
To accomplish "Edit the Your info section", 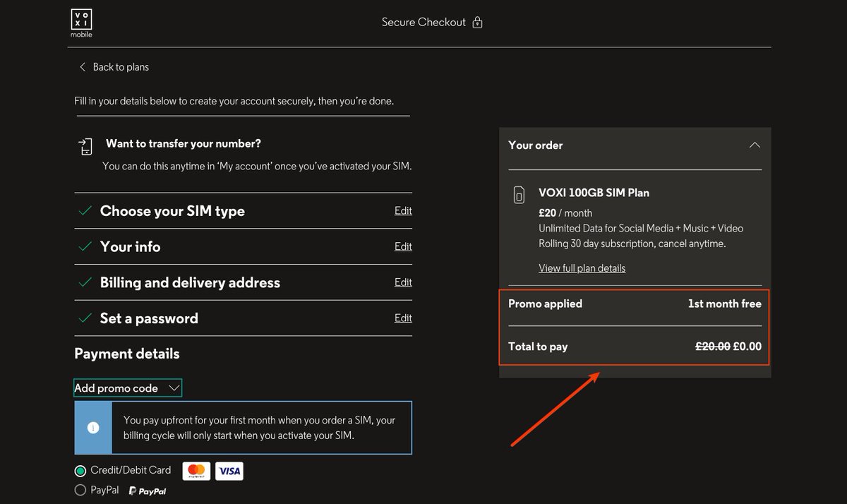I will pyautogui.click(x=403, y=246).
